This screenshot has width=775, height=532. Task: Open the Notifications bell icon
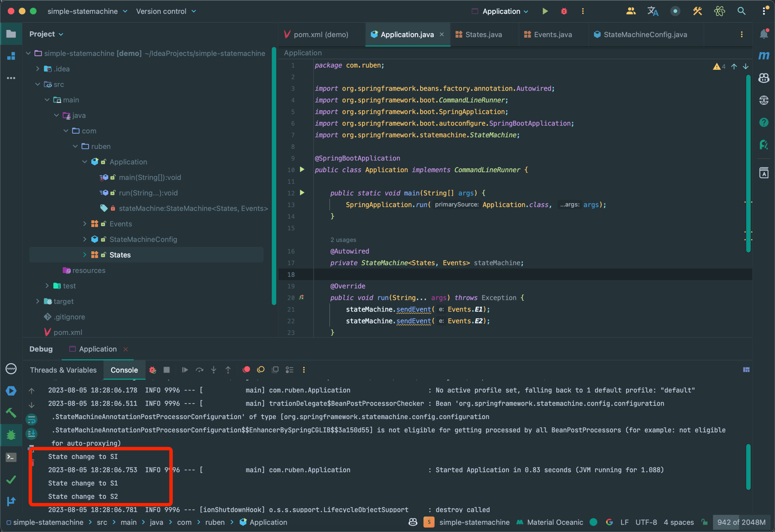764,34
